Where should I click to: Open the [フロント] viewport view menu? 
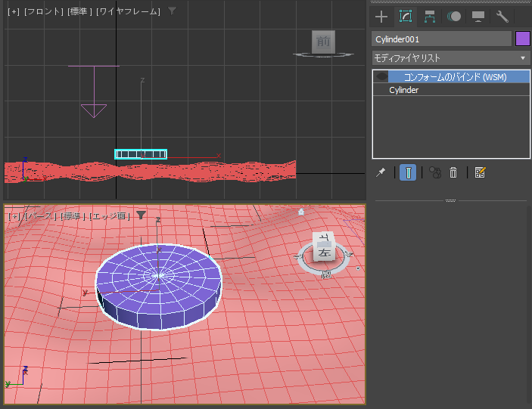(x=44, y=12)
